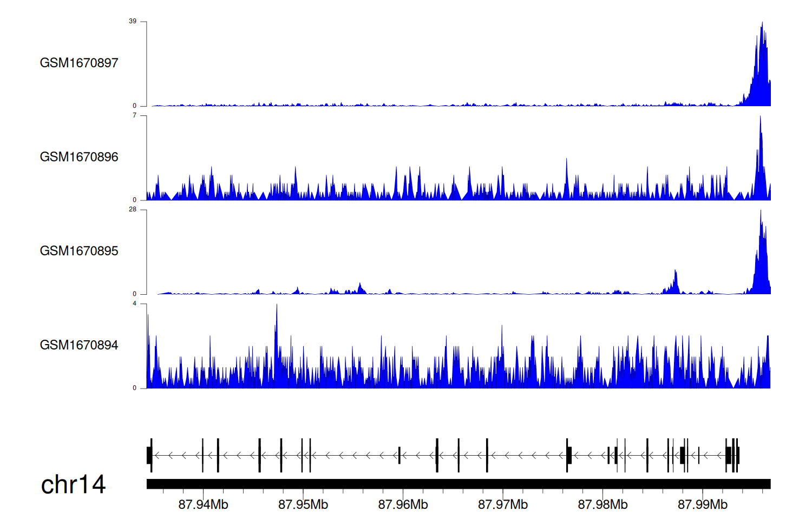Click the thick black chr14 ideogram bar
Viewport: 812px width, 531px height.
458,484
